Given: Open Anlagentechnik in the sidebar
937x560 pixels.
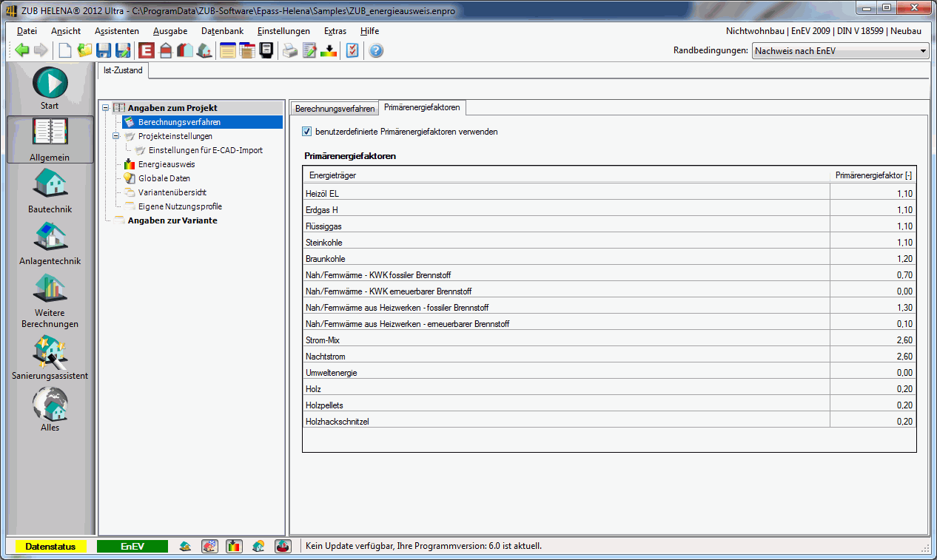Looking at the screenshot, I should [x=50, y=243].
